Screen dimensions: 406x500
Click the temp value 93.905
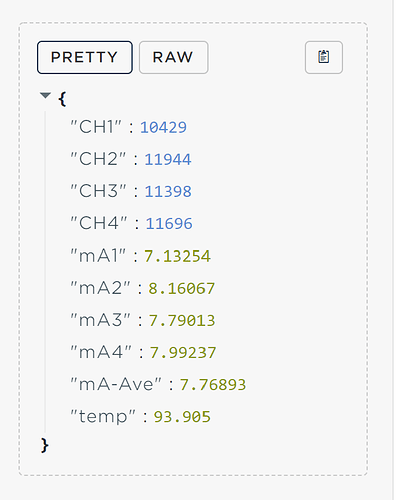tap(182, 417)
